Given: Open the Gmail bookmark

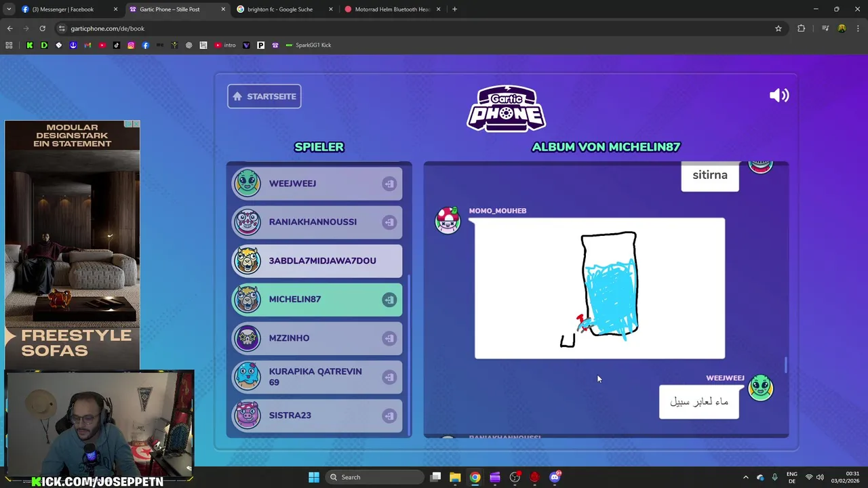Looking at the screenshot, I should (x=87, y=45).
